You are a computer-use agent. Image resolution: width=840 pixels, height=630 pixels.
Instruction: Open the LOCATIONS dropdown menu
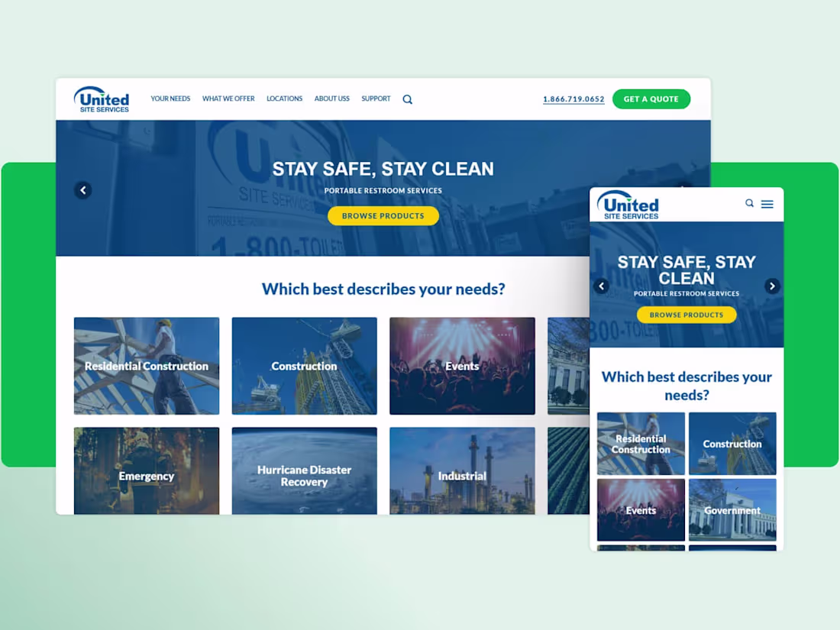coord(284,99)
